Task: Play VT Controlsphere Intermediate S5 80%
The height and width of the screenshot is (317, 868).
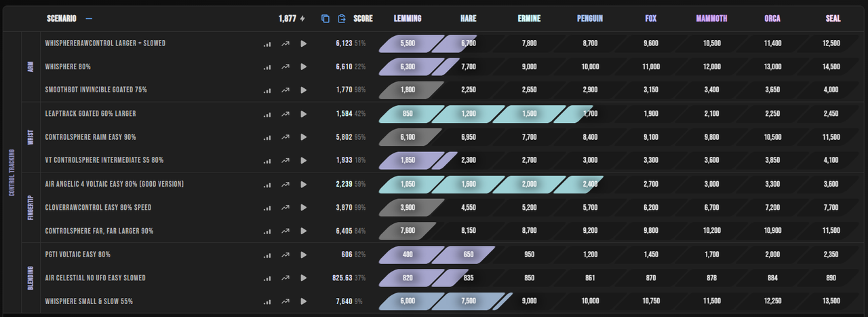Action: (x=304, y=160)
